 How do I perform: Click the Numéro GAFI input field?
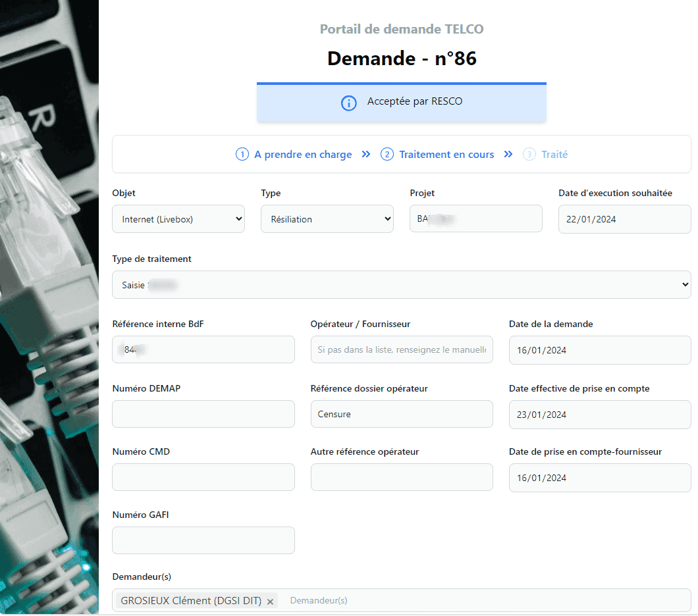(203, 540)
